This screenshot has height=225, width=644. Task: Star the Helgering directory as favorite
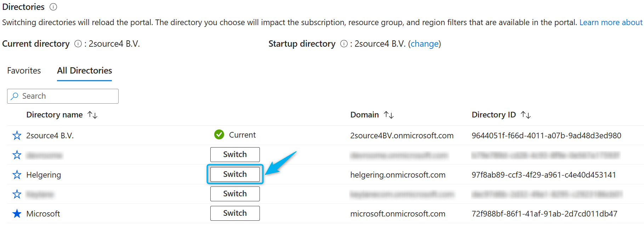(x=17, y=175)
